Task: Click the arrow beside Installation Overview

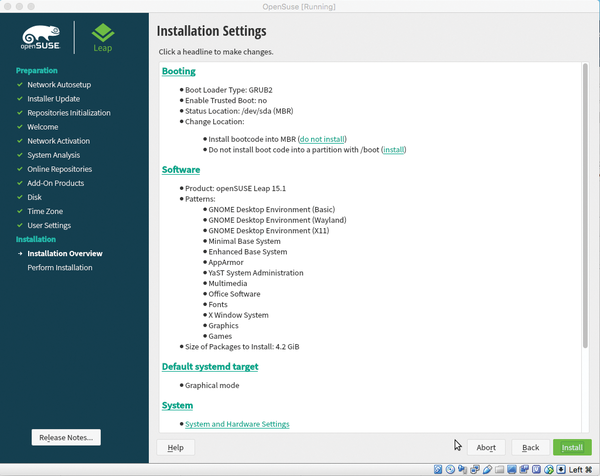Action: pos(20,253)
